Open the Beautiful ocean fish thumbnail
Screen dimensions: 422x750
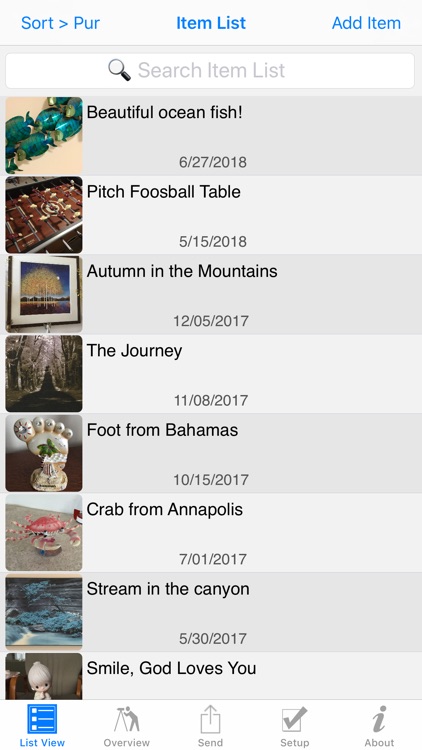pos(44,135)
